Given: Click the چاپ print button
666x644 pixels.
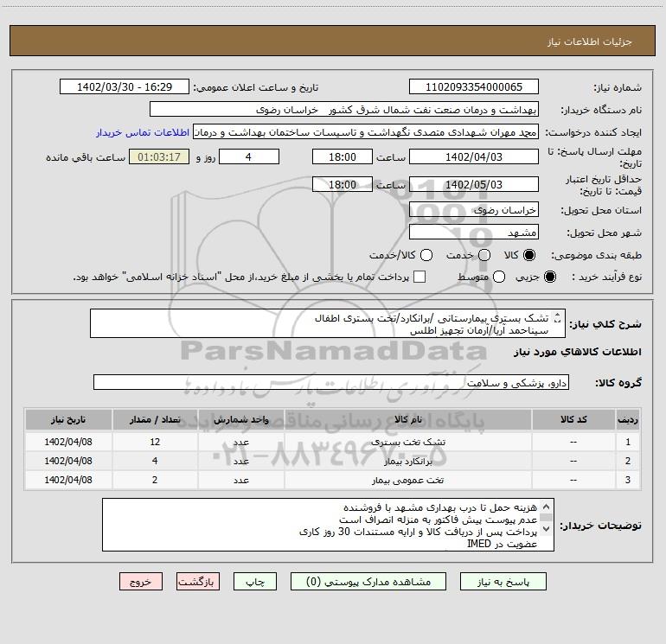Looking at the screenshot, I should (x=255, y=582).
